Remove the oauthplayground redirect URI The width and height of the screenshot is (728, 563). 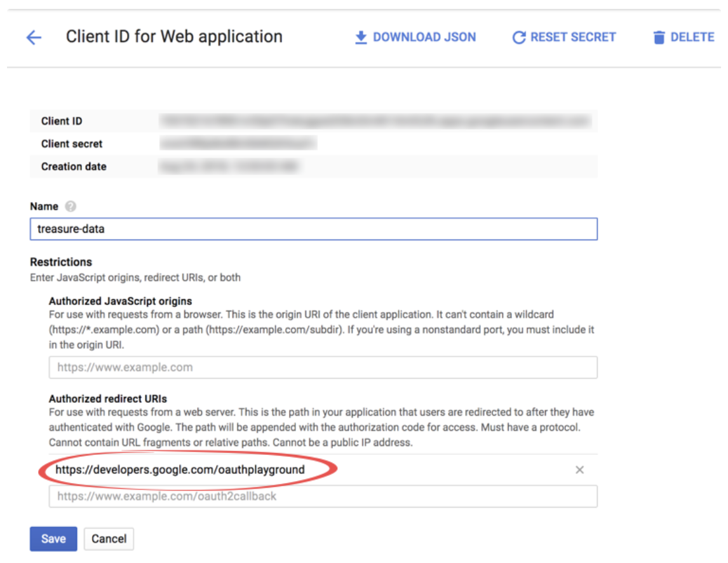[579, 470]
